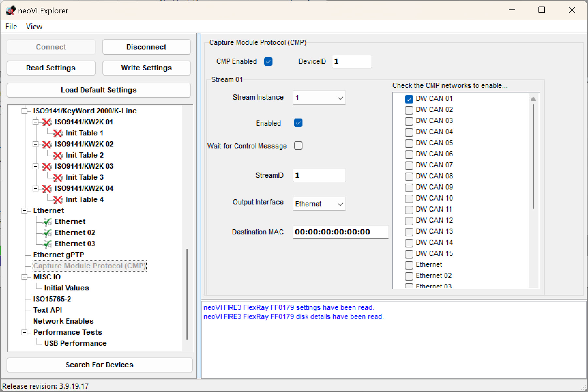Click the Load Default Settings button
This screenshot has height=392, width=588.
(x=98, y=90)
